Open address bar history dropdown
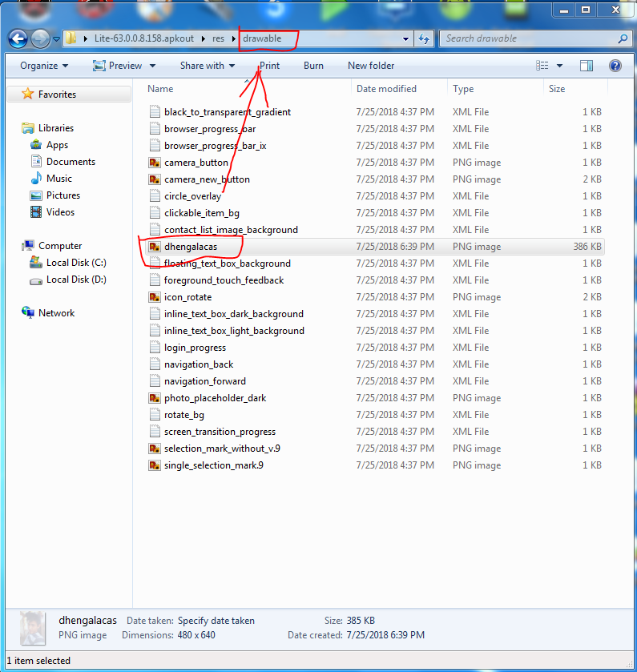 pyautogui.click(x=405, y=39)
